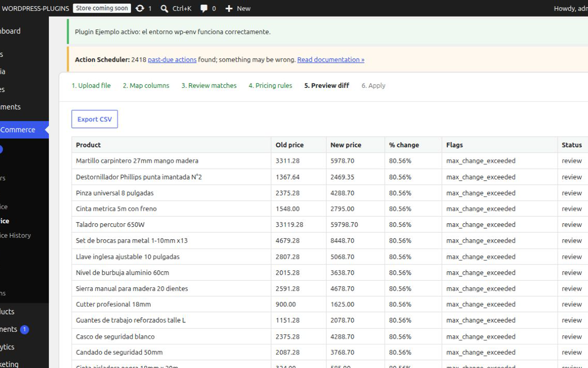Go to step 4. Pricing rules
The width and height of the screenshot is (588, 368).
coord(270,85)
